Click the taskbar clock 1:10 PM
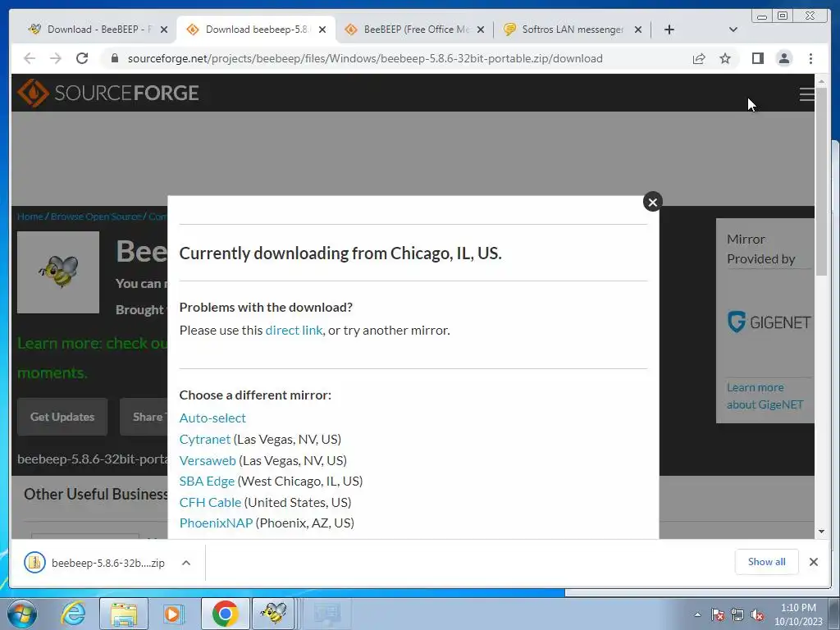This screenshot has height=630, width=840. pos(798,614)
